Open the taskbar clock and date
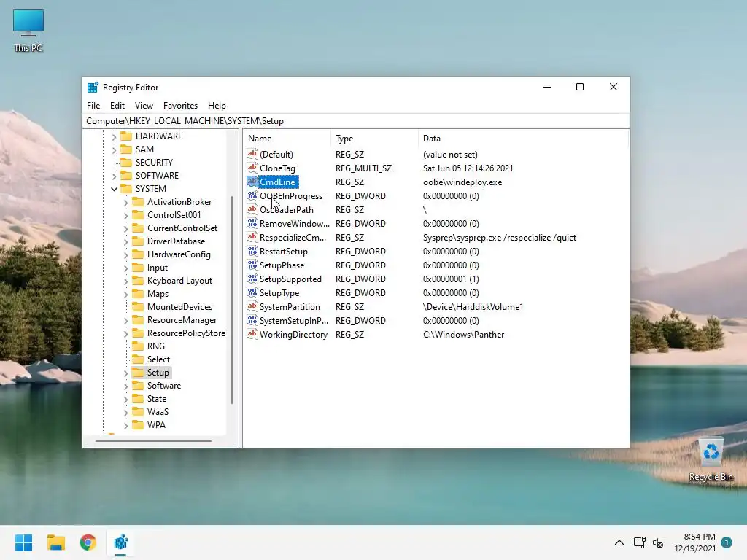747x560 pixels. (694, 542)
